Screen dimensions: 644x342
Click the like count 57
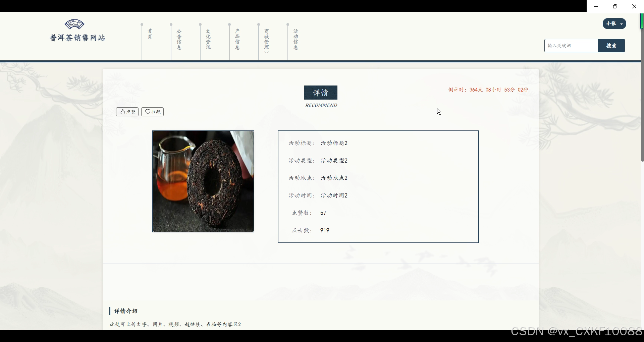323,213
